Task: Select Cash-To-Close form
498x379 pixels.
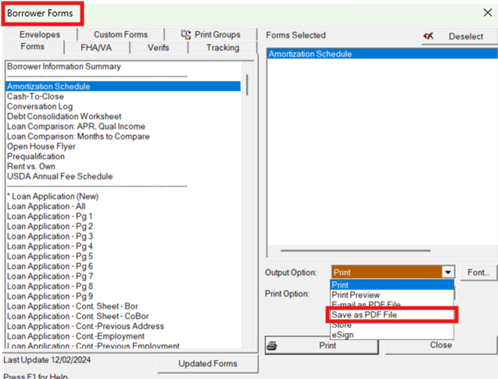Action: tap(123, 96)
